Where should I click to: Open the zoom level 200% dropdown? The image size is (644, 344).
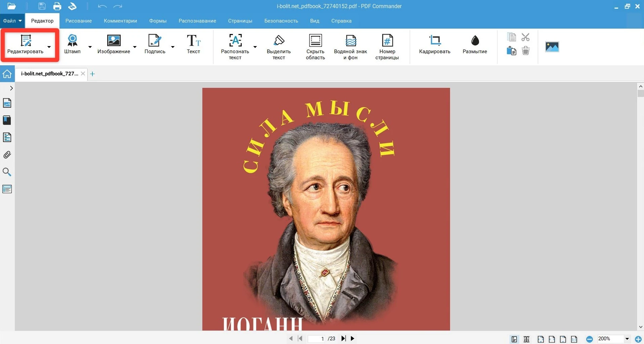click(x=627, y=339)
